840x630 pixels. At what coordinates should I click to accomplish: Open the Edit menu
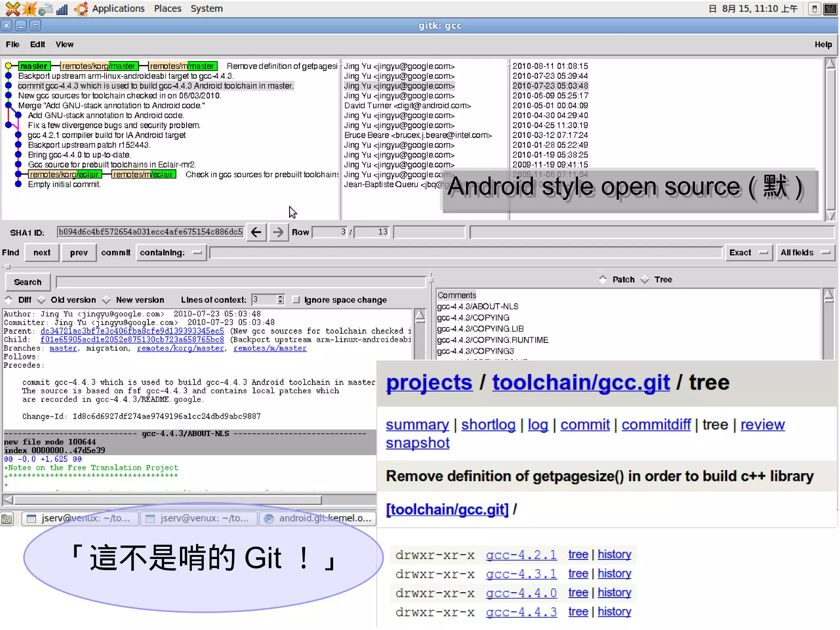coord(37,44)
